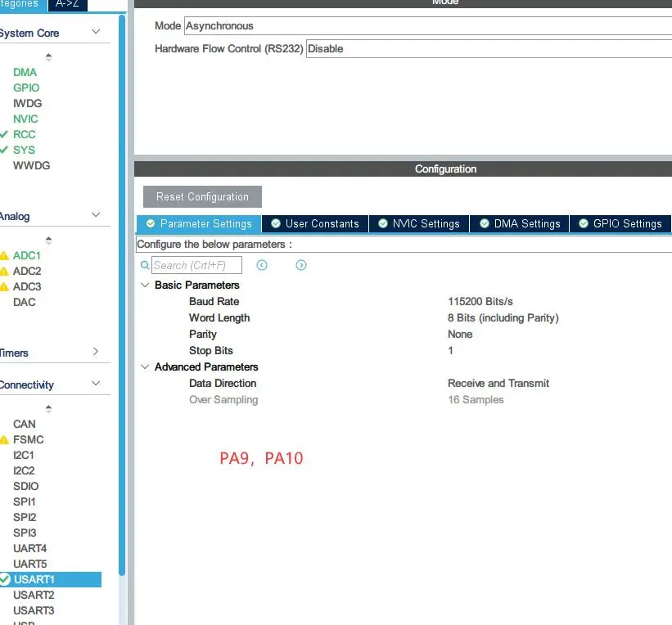This screenshot has height=625, width=672.
Task: Go to next search result arrow
Action: (x=301, y=265)
